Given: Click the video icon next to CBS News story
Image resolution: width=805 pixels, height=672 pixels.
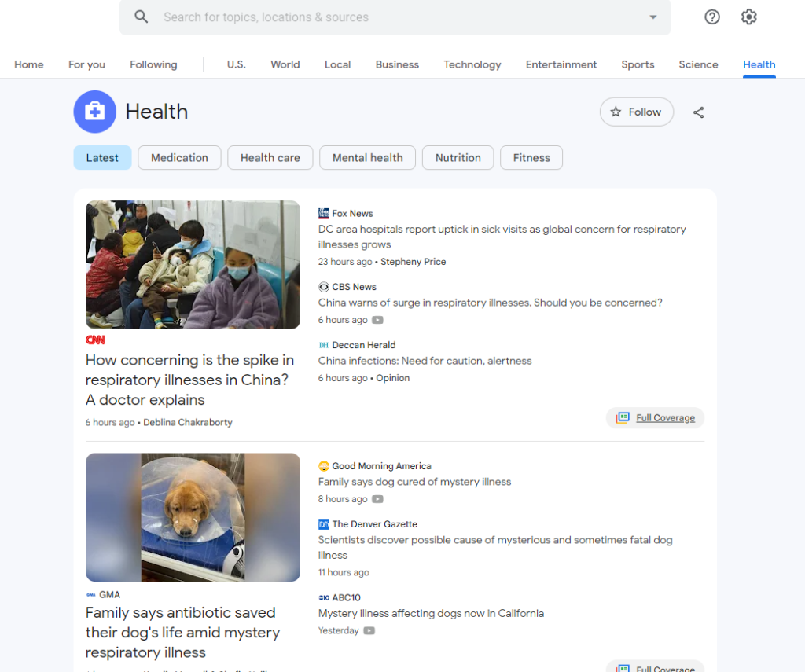Looking at the screenshot, I should 378,320.
